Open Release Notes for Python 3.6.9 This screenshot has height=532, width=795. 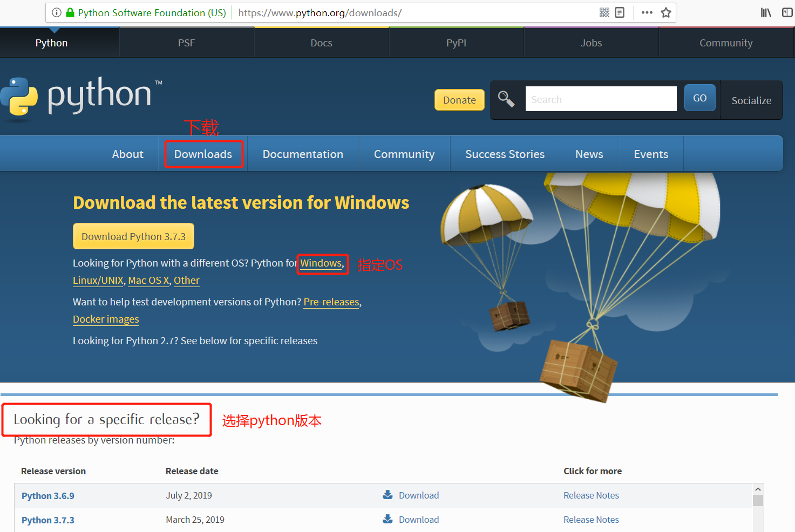[591, 495]
